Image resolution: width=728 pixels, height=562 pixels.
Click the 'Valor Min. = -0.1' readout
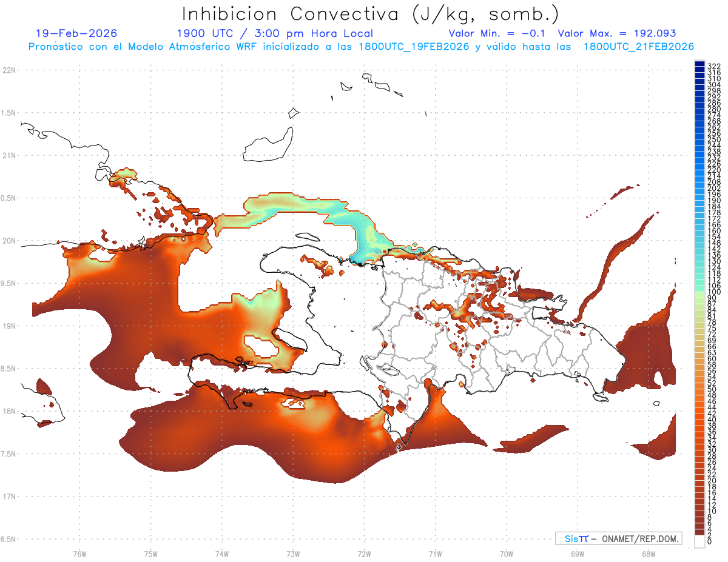(x=497, y=33)
